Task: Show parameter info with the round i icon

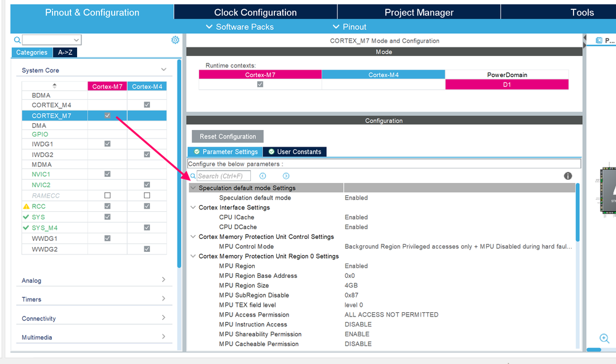Action: [x=568, y=176]
